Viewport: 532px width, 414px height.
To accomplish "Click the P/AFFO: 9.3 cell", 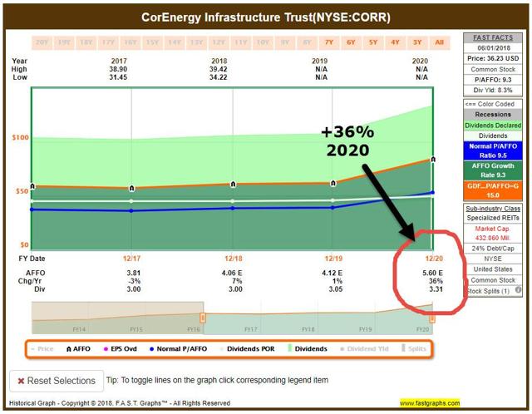I will [x=493, y=80].
